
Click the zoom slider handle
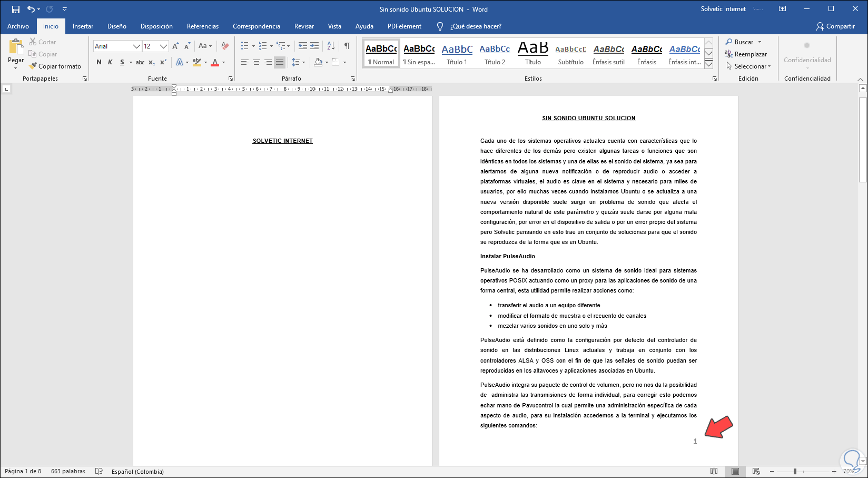tap(795, 472)
